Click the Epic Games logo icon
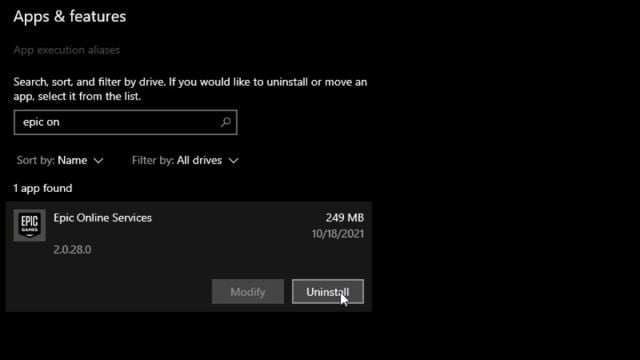Image resolution: width=640 pixels, height=360 pixels. click(29, 225)
